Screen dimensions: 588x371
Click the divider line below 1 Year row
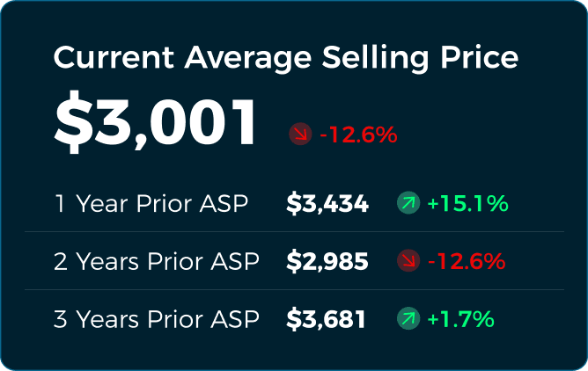294,232
